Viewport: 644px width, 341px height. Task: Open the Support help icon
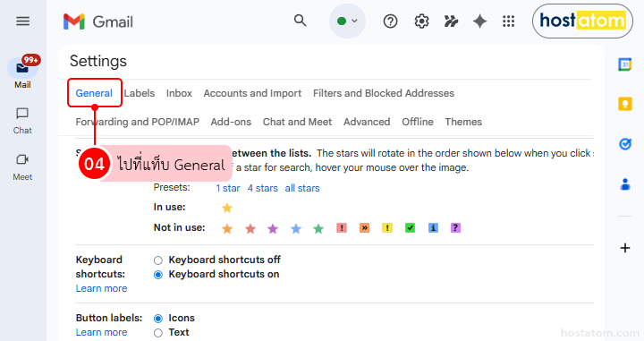tap(390, 21)
